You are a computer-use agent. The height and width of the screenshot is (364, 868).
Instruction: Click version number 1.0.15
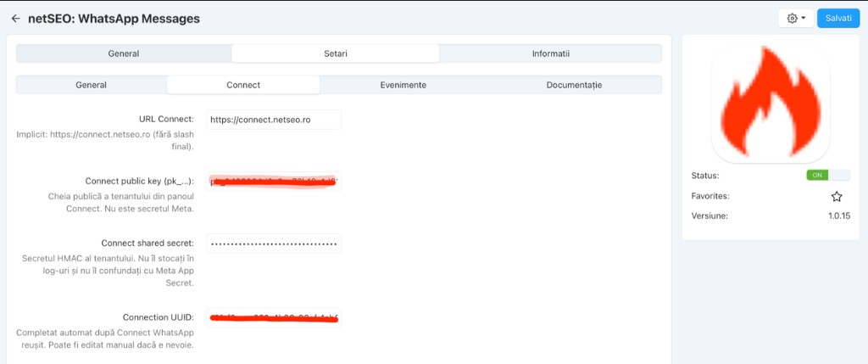pos(839,216)
